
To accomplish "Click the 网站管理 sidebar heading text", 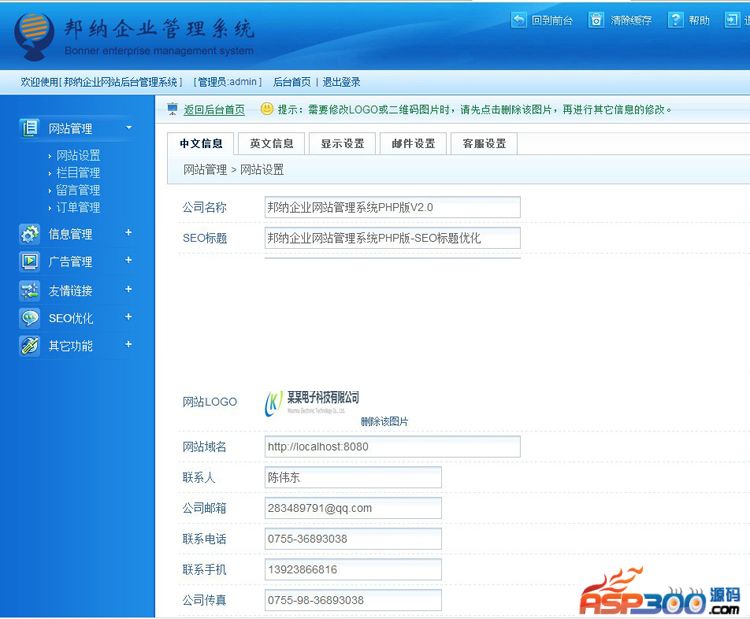I will 70,128.
